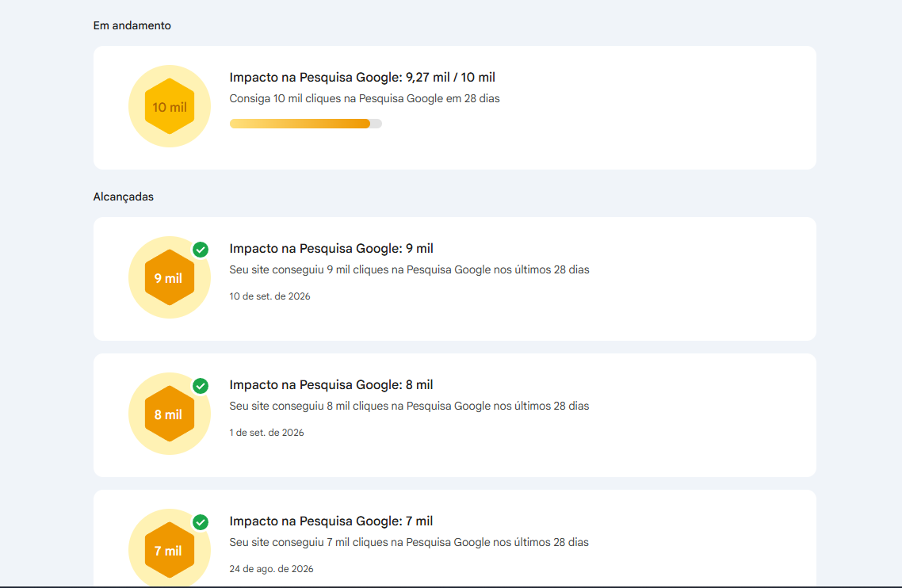
Task: Click green checkmark on 9 mil badge
Action: pyautogui.click(x=201, y=250)
